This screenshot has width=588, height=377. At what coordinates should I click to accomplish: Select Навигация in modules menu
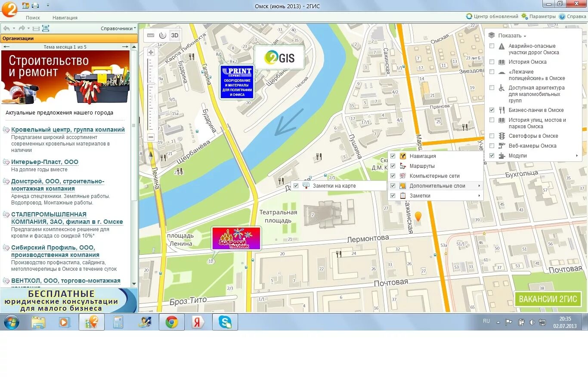pos(436,156)
